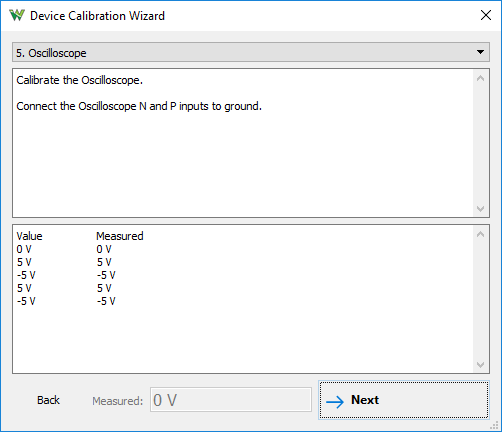The image size is (502, 432).
Task: Click instruction panel scrollbar up arrow
Action: click(x=480, y=78)
